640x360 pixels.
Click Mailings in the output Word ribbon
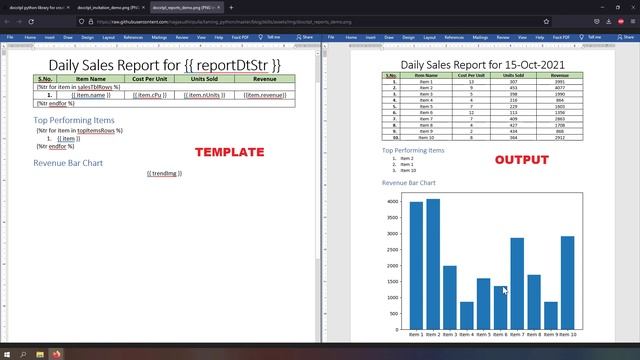[480, 37]
